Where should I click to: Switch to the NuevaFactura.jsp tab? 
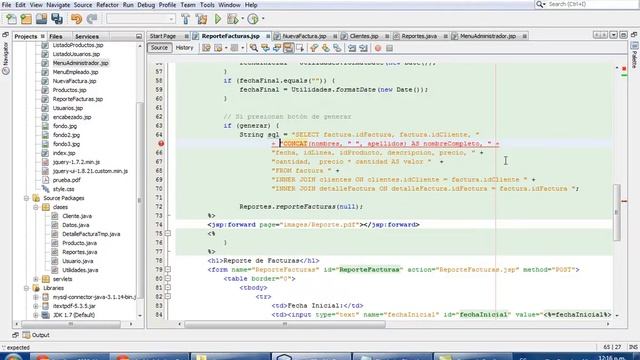click(x=304, y=36)
